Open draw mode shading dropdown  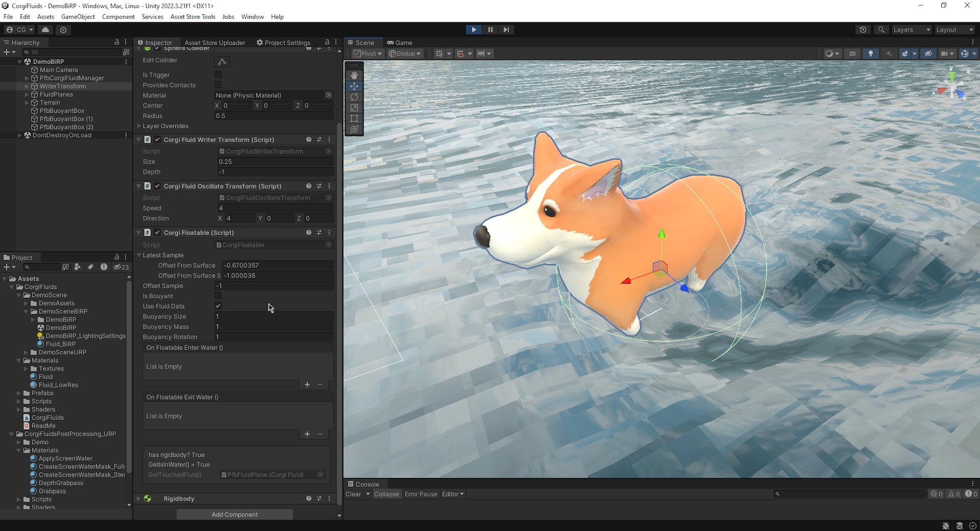[x=832, y=54]
